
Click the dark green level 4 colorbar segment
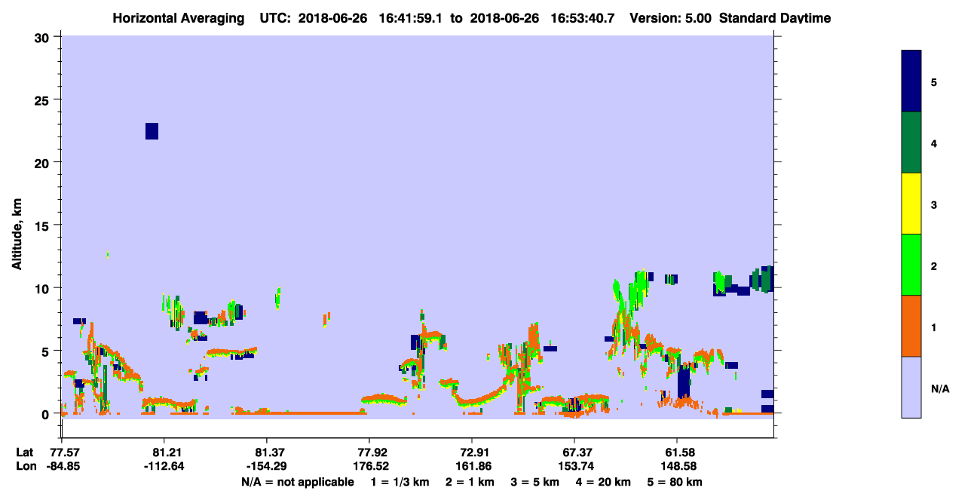(x=911, y=143)
